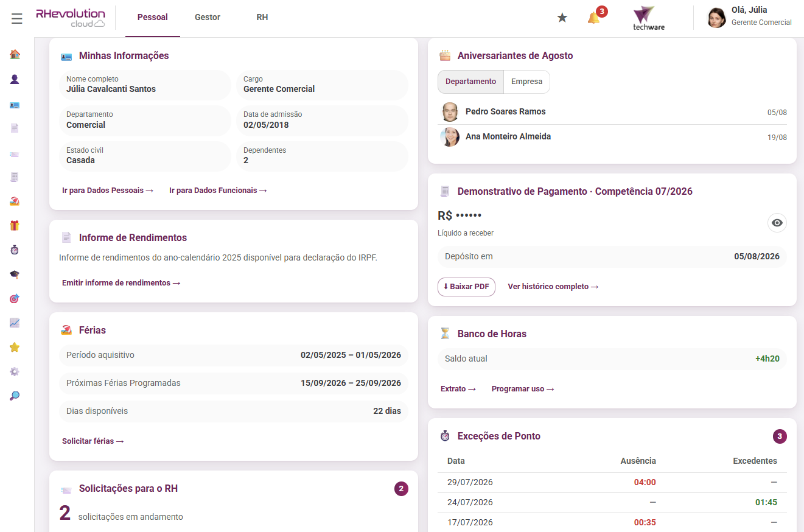The height and width of the screenshot is (532, 804).
Task: Click Ir para Dados Pessoais link
Action: tap(108, 191)
